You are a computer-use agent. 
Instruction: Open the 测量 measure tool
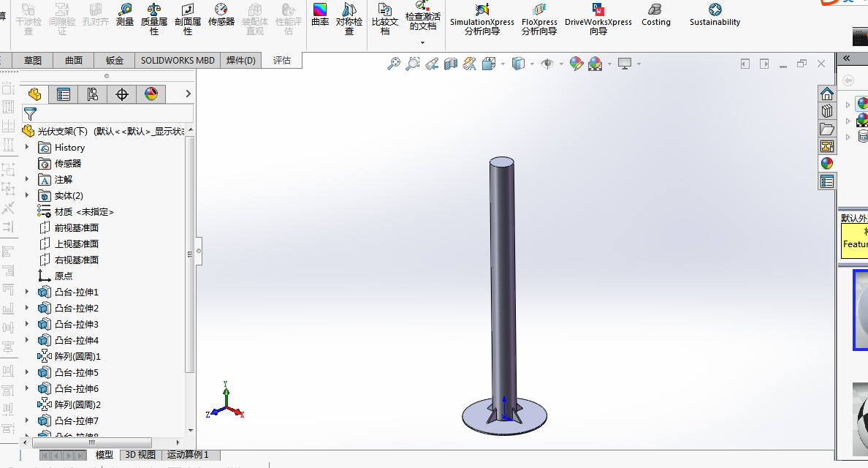click(x=124, y=15)
